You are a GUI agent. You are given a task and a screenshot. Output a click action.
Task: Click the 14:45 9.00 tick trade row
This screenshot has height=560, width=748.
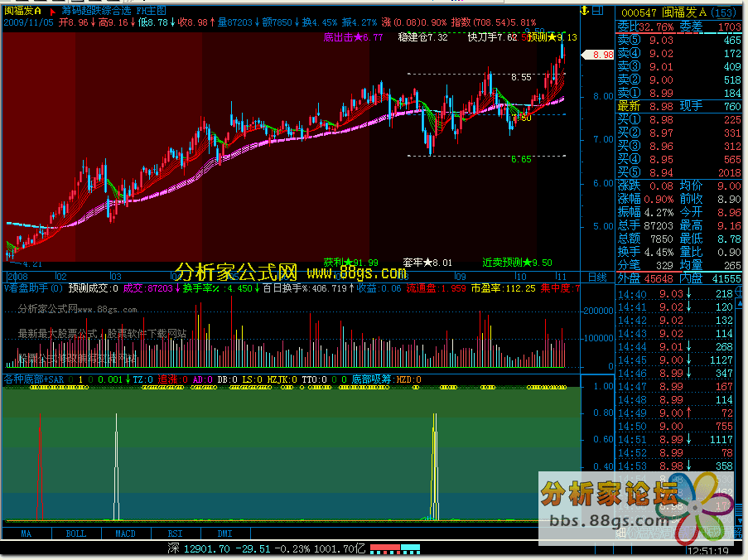[x=677, y=360]
